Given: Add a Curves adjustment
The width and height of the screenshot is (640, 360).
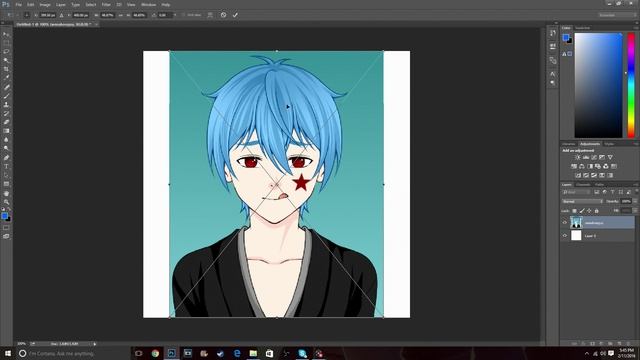Looking at the screenshot, I should 594,157.
